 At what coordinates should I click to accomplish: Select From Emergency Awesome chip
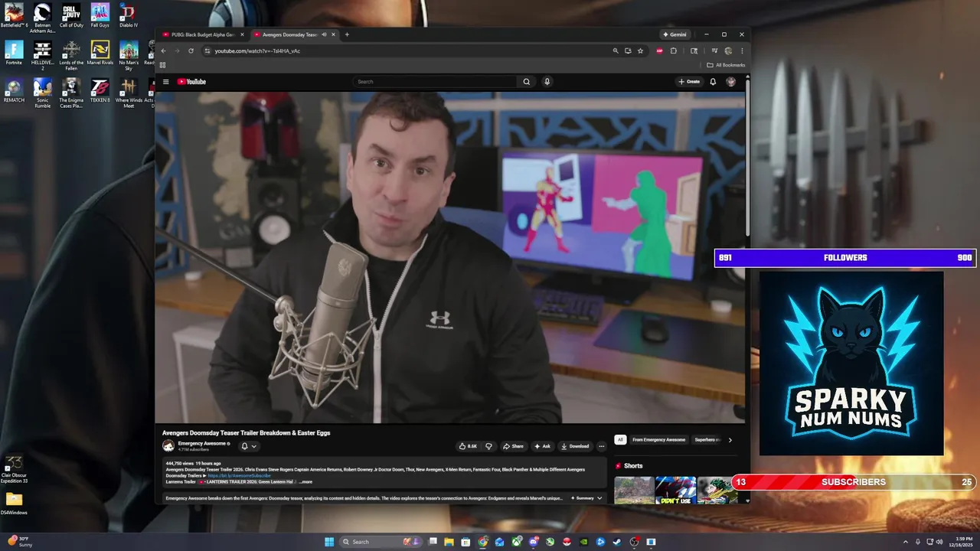coord(658,440)
